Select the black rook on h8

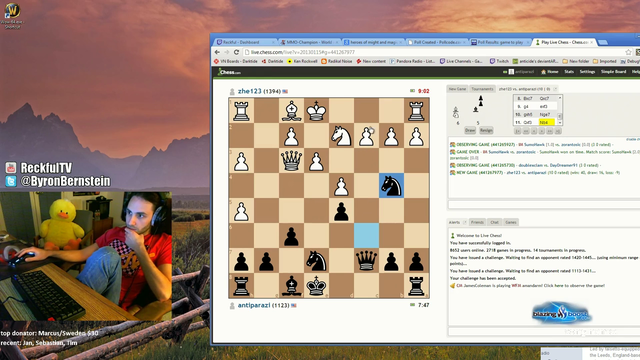coord(241,286)
